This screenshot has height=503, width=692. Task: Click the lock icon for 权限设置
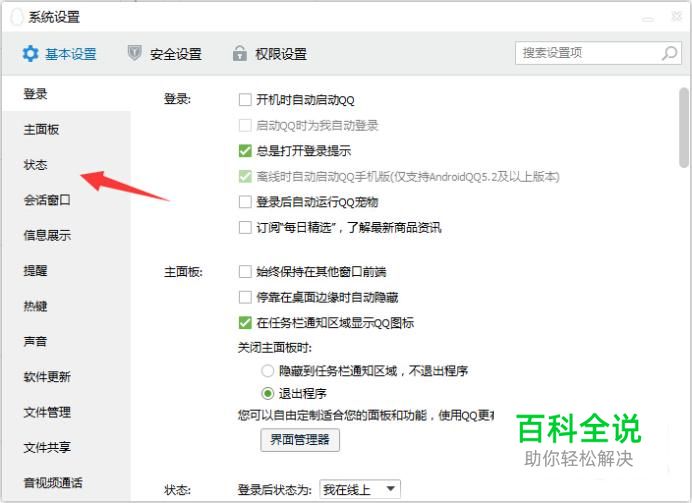coord(240,53)
